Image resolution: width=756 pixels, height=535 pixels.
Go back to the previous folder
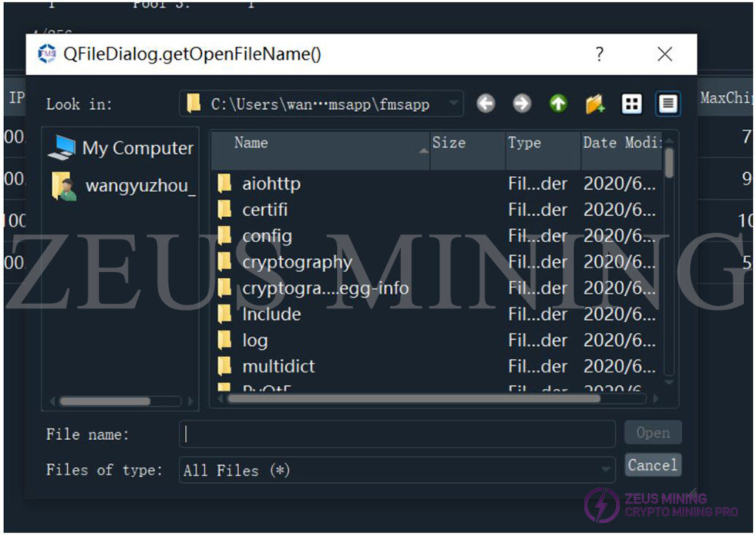(486, 104)
